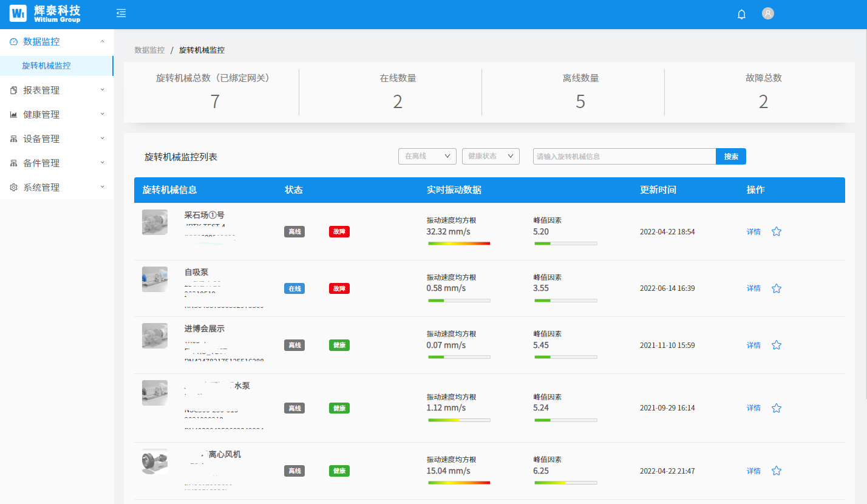Click the 健康管理 chart icon in the sidebar
Screen dimensions: 867x504
click(x=14, y=115)
